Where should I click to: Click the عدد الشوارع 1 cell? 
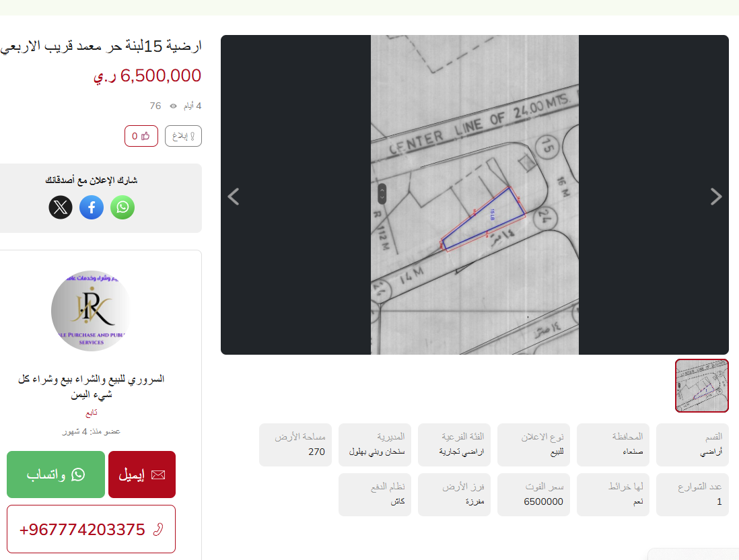click(693, 495)
